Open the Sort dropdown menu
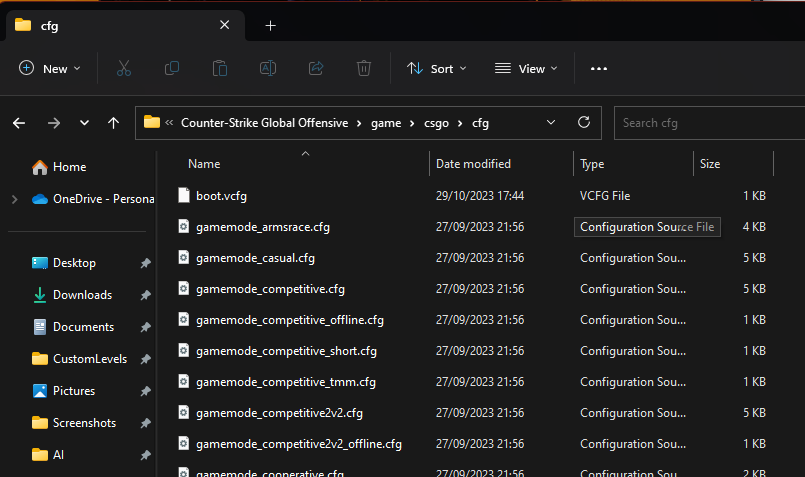Screen dimensions: 805x477 (x=436, y=68)
